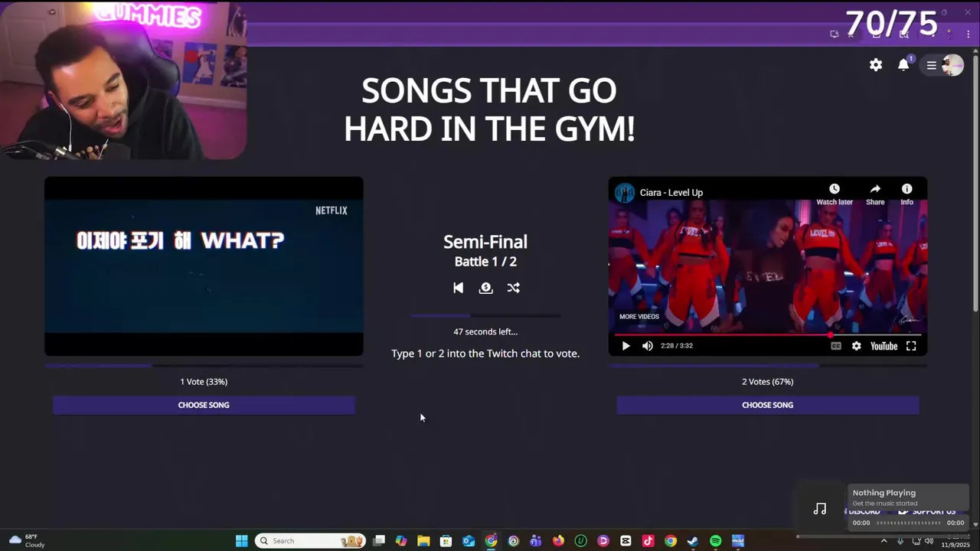Viewport: 980px width, 551px height.
Task: Go back to the previous battle
Action: pyautogui.click(x=458, y=288)
